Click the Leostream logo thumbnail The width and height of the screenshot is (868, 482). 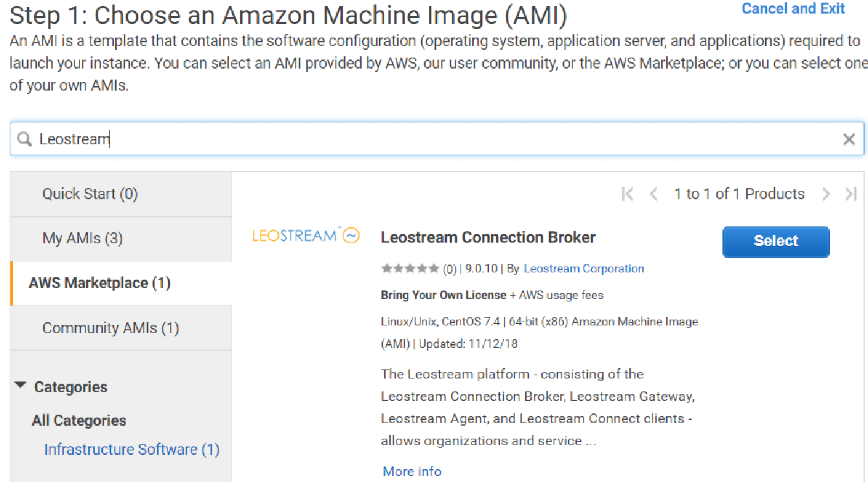pos(306,236)
